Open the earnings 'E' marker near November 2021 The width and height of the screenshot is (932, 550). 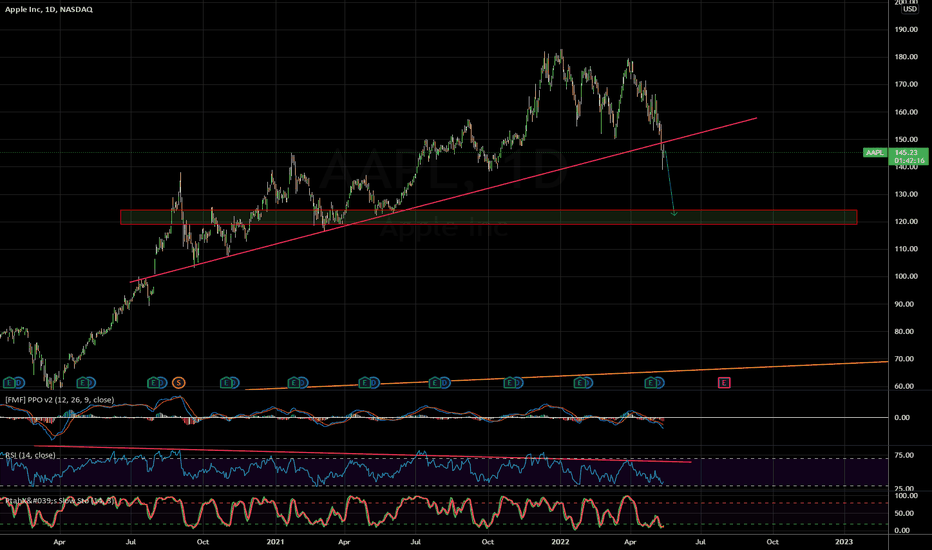point(509,383)
